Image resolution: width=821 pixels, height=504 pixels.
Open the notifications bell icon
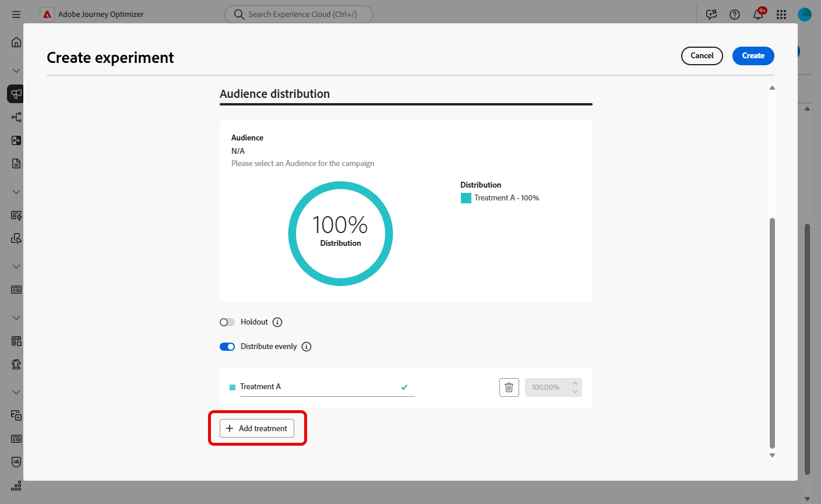pos(758,15)
